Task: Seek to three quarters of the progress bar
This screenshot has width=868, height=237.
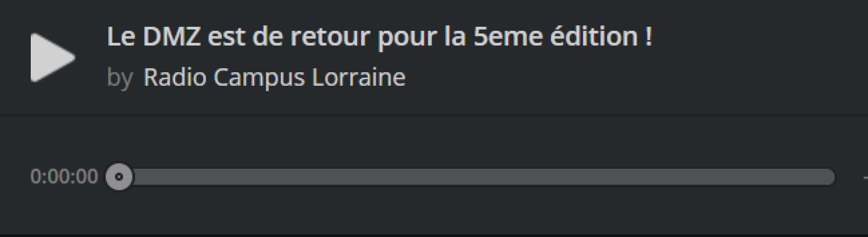Action: [x=656, y=177]
